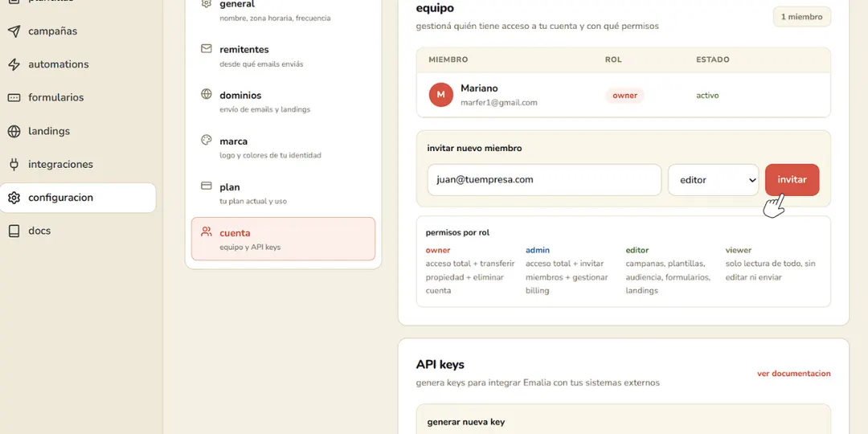Open the marca settings tab

pyautogui.click(x=283, y=147)
